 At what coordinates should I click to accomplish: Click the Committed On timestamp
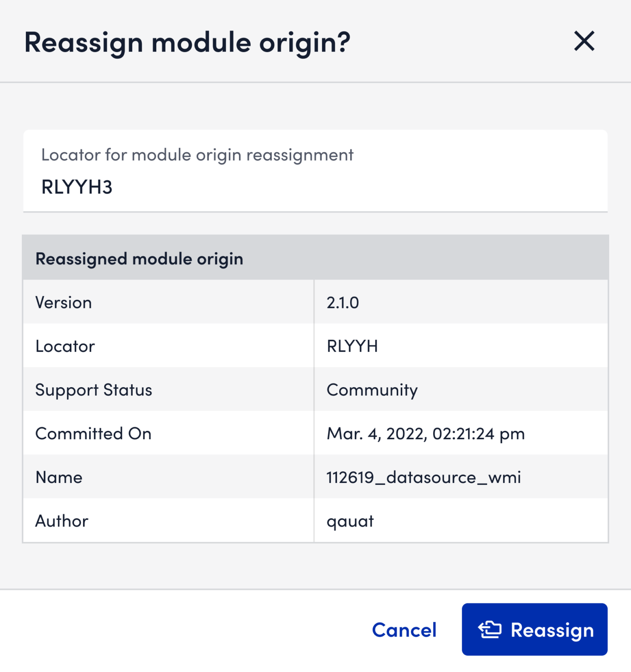point(426,434)
